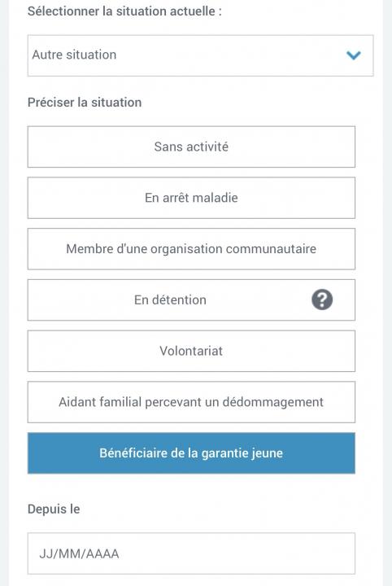The height and width of the screenshot is (586, 392).
Task: Select the 'En détention' option
Action: [191, 300]
